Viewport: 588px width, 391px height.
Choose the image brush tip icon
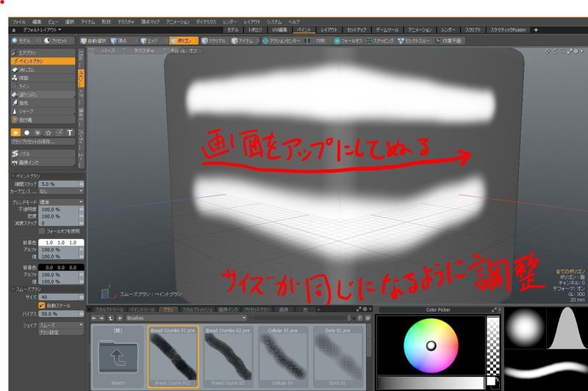point(60,133)
